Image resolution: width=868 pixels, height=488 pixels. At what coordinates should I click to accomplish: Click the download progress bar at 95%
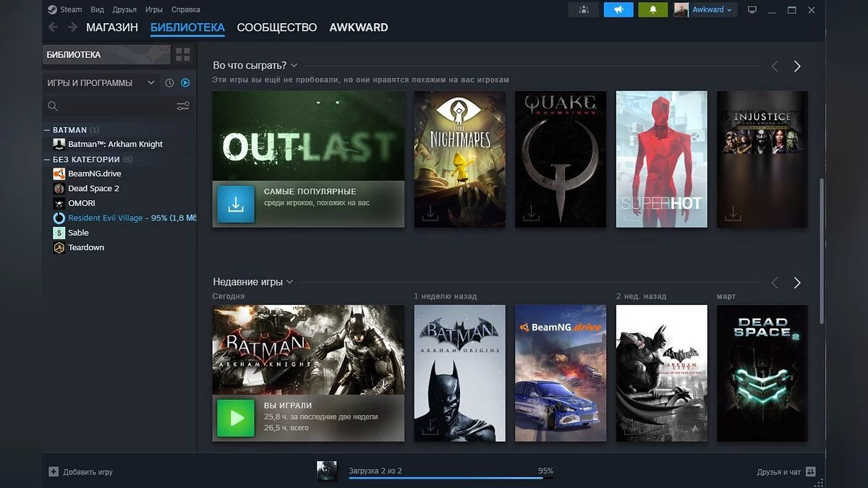tap(446, 478)
